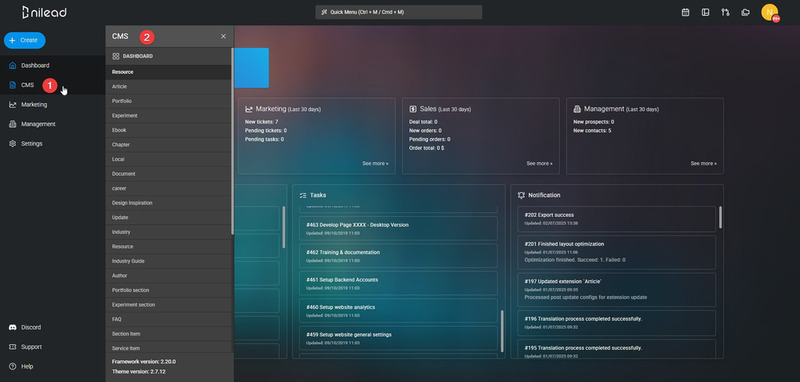
Task: Click the CMS document icon in sidebar
Action: [12, 85]
